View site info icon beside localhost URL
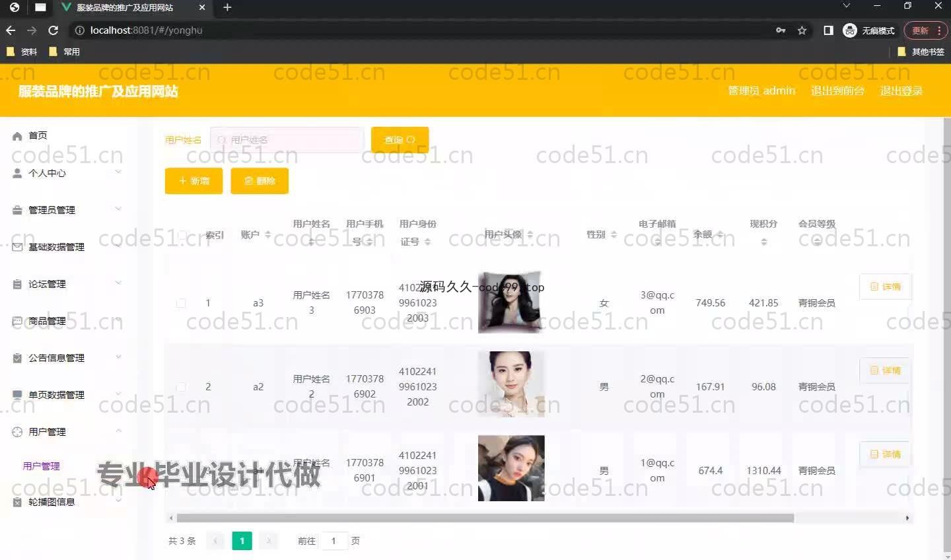Image resolution: width=951 pixels, height=560 pixels. tap(79, 30)
